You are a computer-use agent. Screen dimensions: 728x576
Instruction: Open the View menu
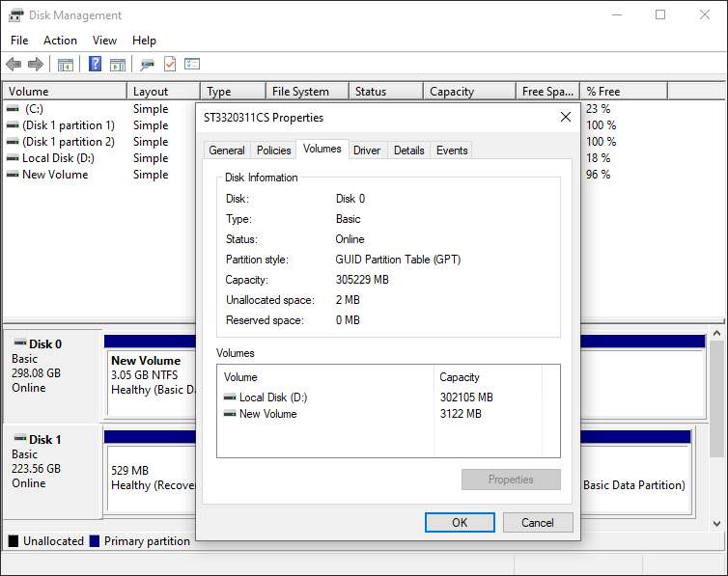(x=104, y=41)
